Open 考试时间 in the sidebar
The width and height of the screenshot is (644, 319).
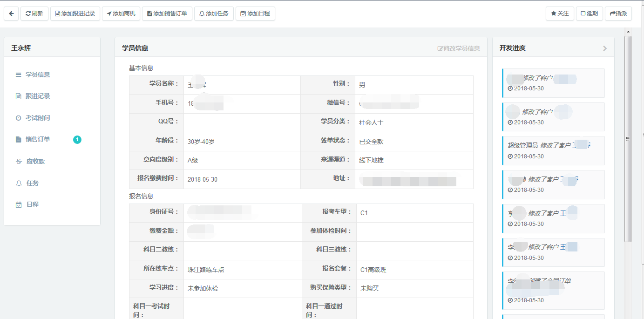point(37,118)
